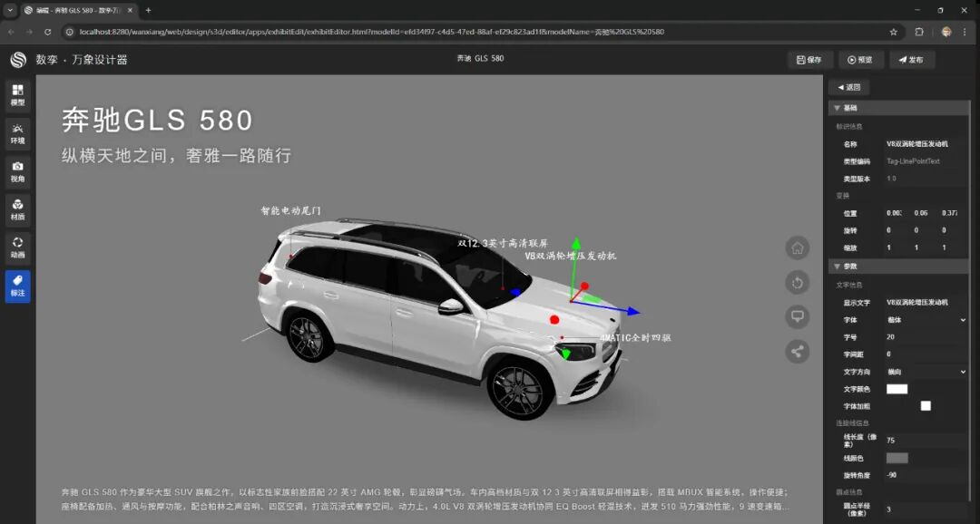
Task: Click the home view round button
Action: click(x=797, y=247)
